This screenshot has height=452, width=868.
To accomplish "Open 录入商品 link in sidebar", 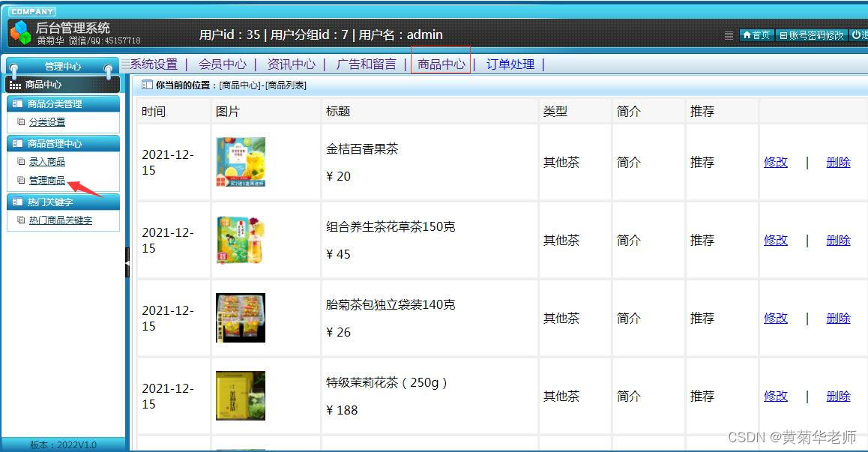I will [x=47, y=162].
